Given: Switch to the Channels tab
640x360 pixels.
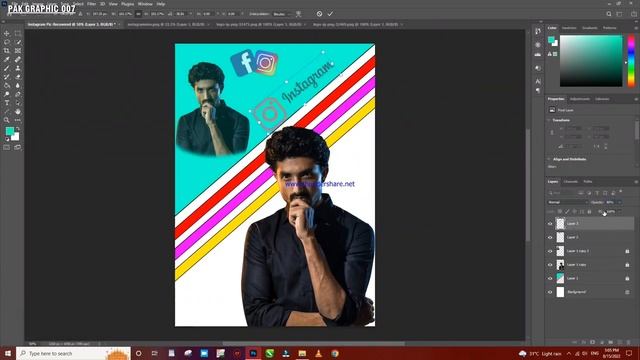Looking at the screenshot, I should click(571, 182).
